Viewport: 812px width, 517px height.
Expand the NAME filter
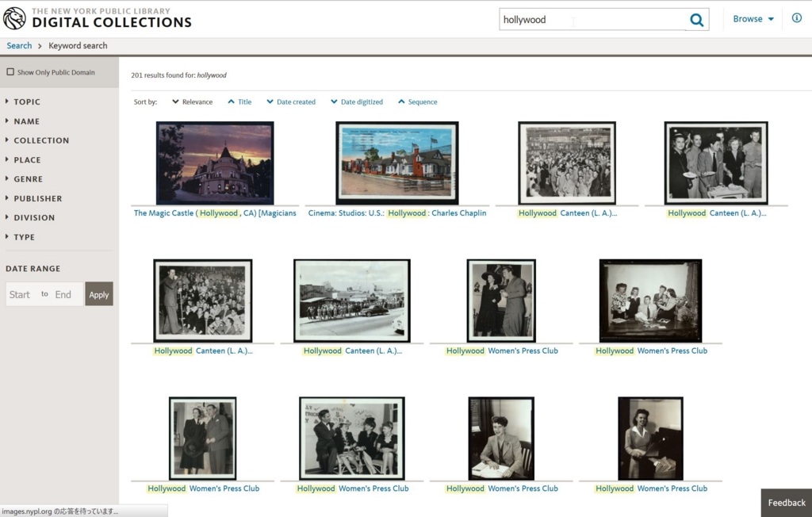click(x=26, y=121)
